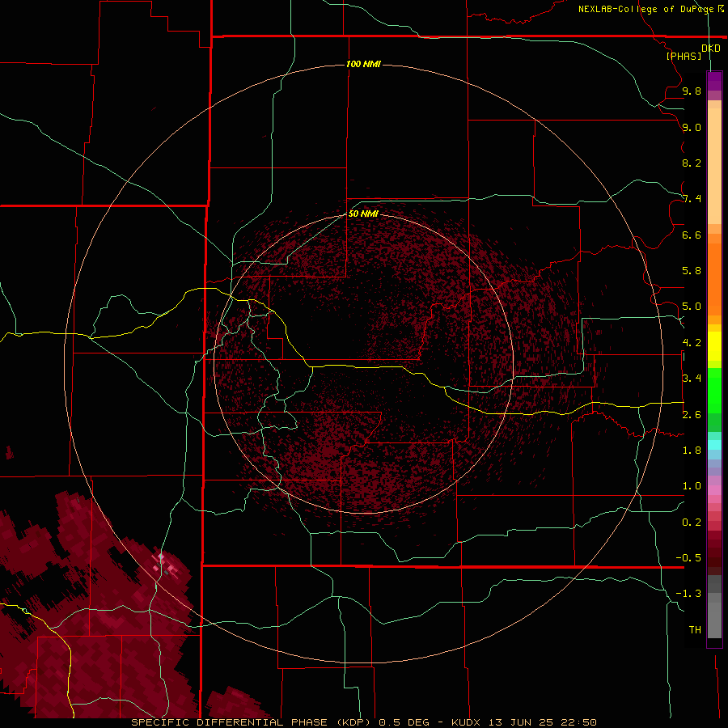Click the -0.5 legend value
The height and width of the screenshot is (728, 728).
688,558
